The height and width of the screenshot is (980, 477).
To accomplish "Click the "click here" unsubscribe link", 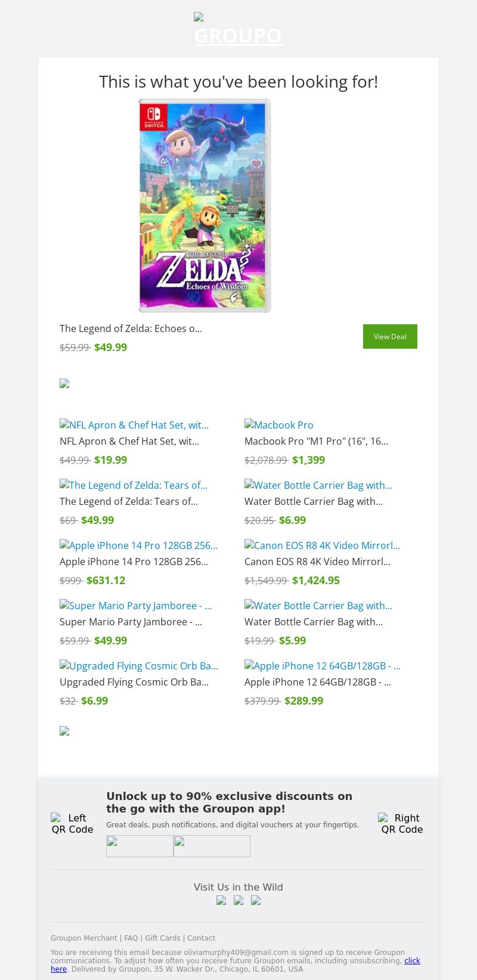I will point(412,961).
